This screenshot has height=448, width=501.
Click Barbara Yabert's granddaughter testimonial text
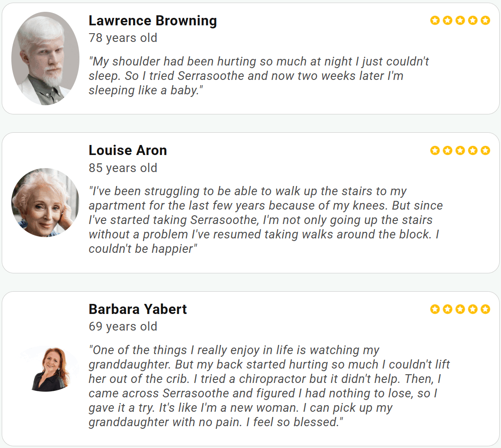coord(269,386)
